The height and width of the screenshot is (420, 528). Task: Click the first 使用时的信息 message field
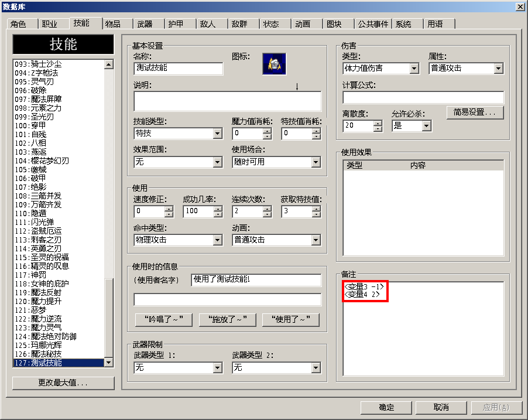tap(256, 280)
